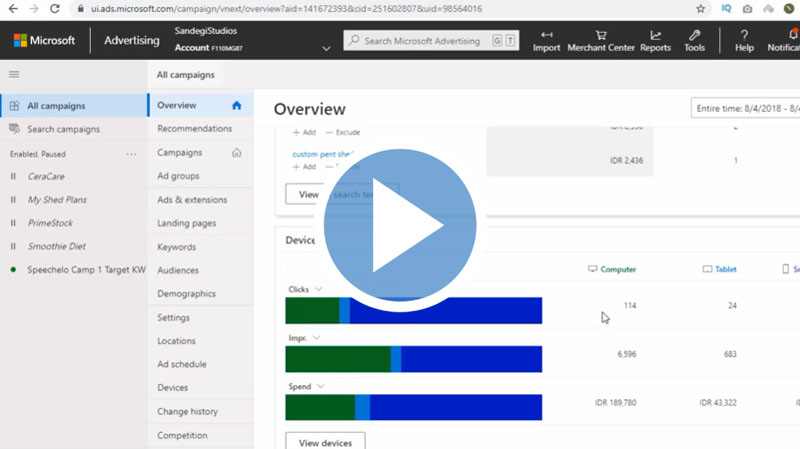Click the IQ extension icon

tap(726, 8)
